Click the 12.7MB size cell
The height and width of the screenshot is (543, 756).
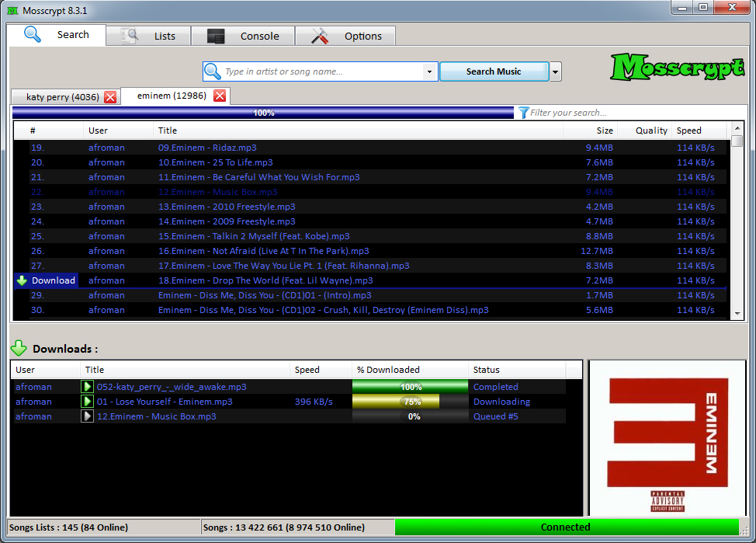pyautogui.click(x=597, y=251)
